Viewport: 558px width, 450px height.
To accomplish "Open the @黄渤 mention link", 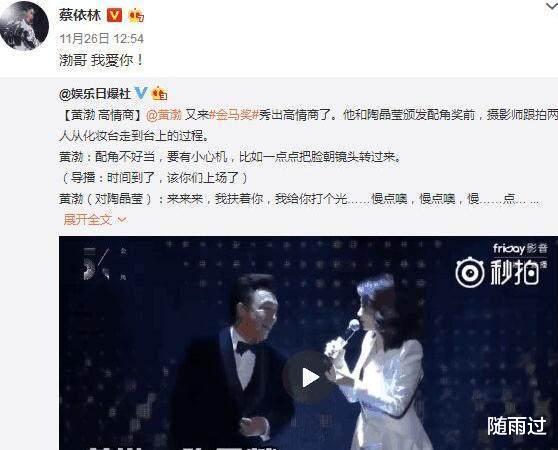I will pyautogui.click(x=164, y=115).
